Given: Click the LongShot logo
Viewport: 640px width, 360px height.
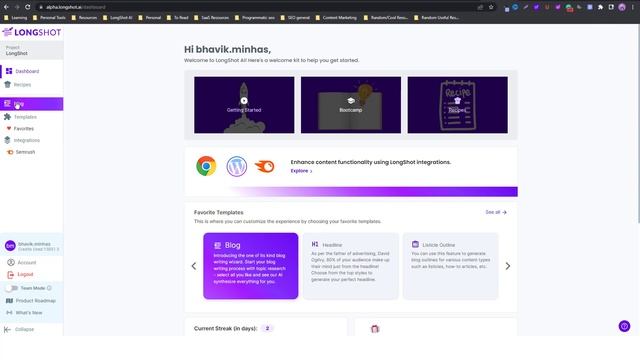Looking at the screenshot, I should [31, 32].
